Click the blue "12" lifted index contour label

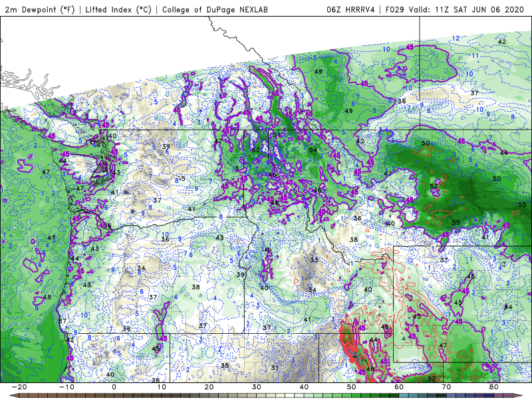tap(456, 39)
